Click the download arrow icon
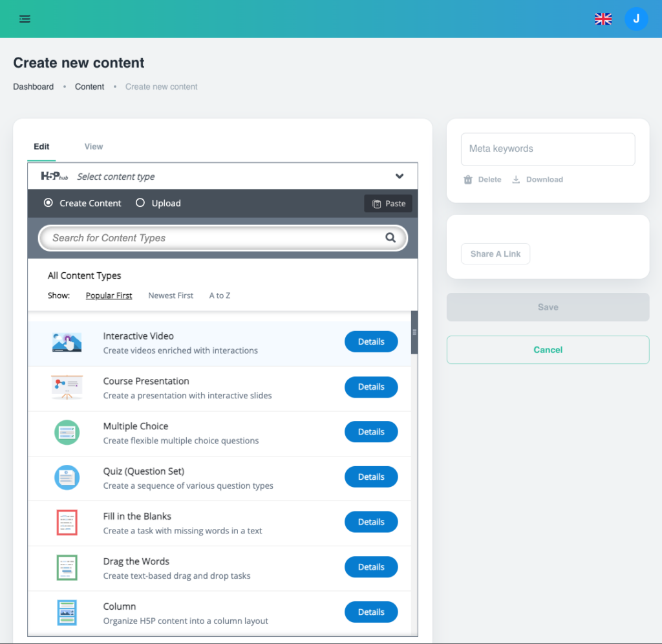 [516, 180]
